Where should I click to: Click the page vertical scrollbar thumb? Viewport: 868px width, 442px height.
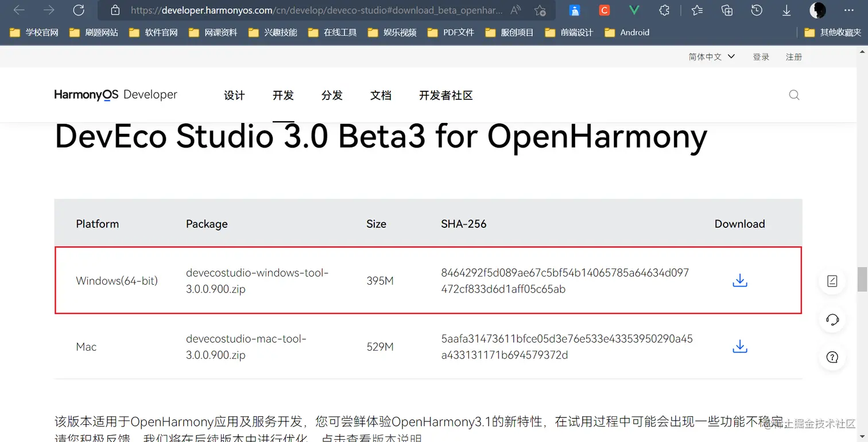tap(862, 280)
